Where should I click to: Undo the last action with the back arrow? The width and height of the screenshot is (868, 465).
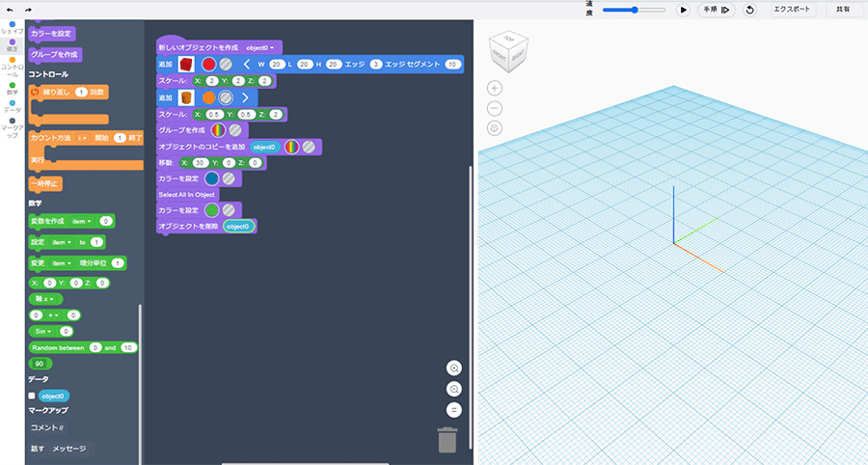coord(10,10)
